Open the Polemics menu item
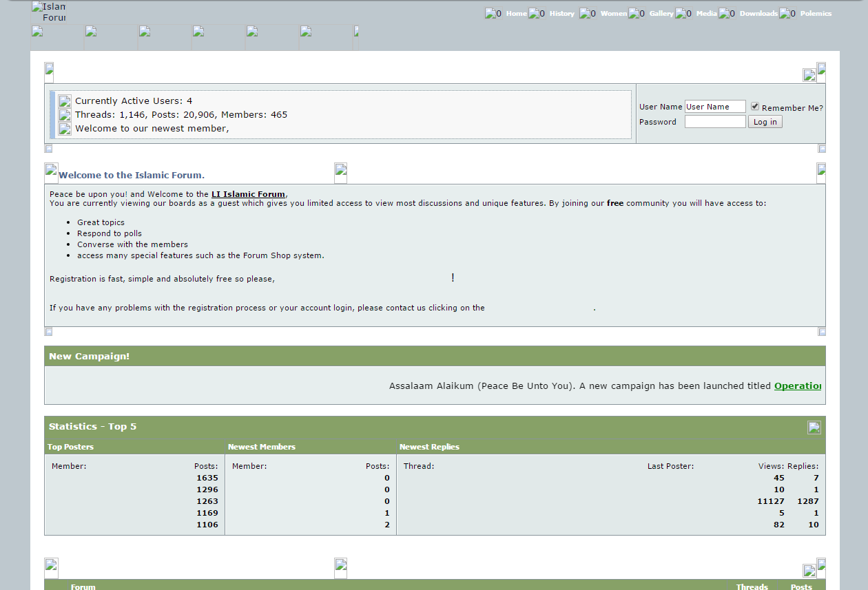The height and width of the screenshot is (590, 868). pyautogui.click(x=816, y=13)
